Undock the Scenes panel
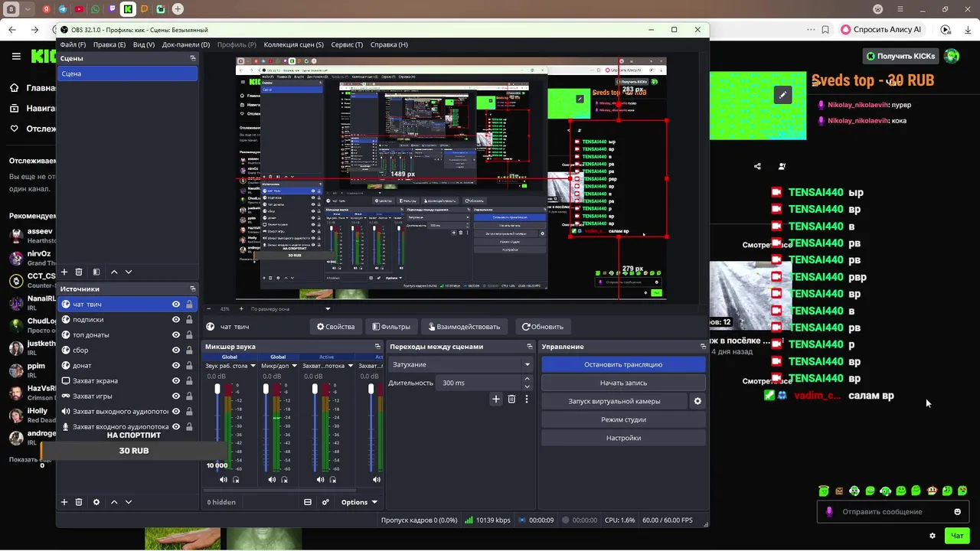Screen dimensions: 980x551 coord(193,58)
